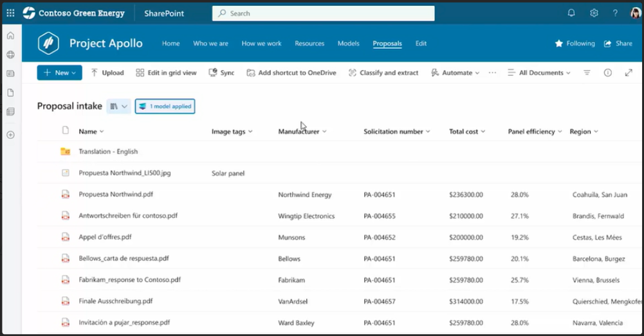Open the All Documents view dropdown
This screenshot has width=644, height=336.
click(539, 73)
